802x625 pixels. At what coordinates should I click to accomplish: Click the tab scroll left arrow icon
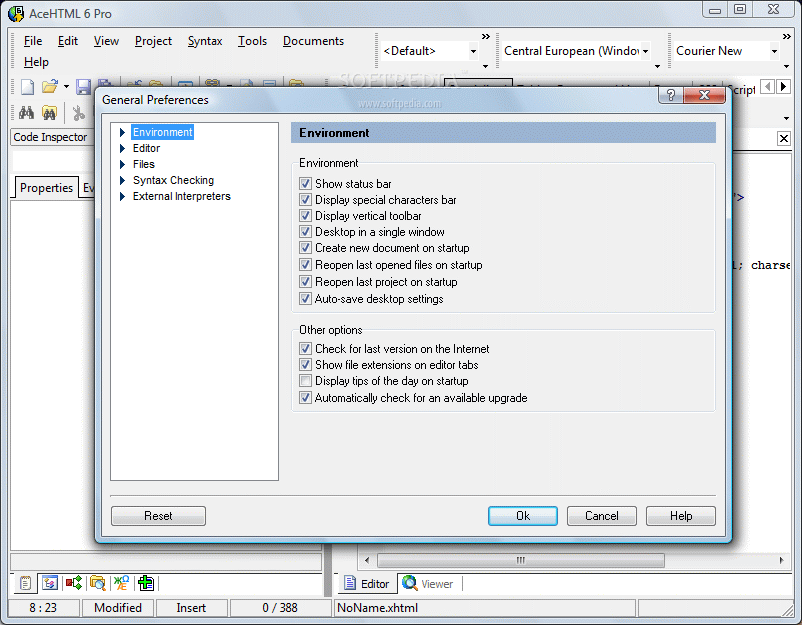pos(767,87)
